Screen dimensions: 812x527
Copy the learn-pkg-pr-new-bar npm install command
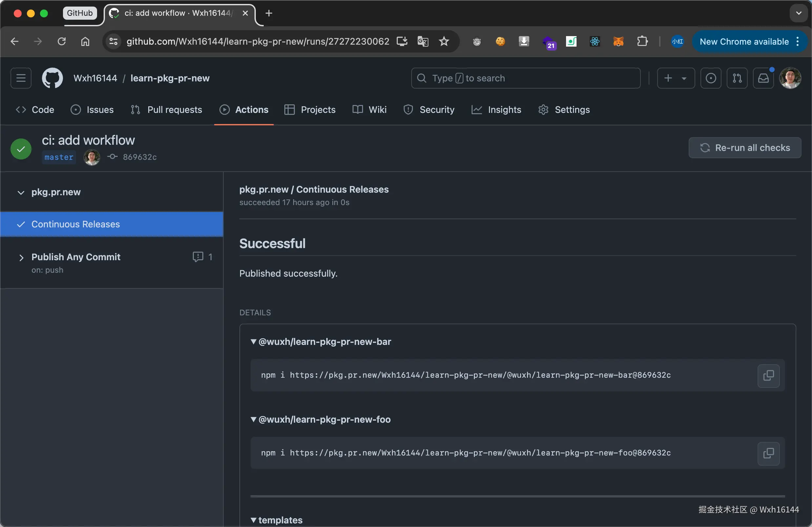coord(768,375)
